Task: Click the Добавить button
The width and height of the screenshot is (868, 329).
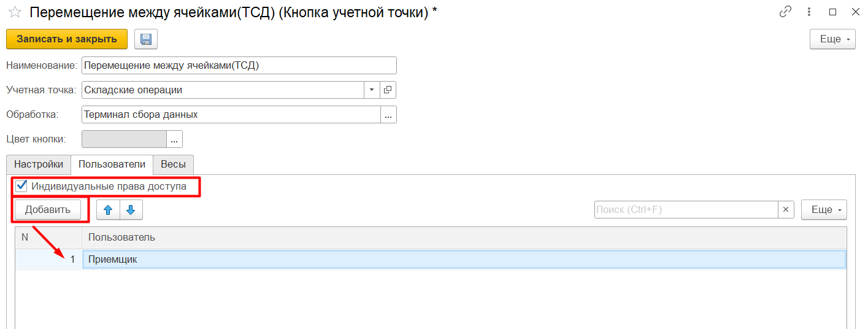Action: pos(48,210)
